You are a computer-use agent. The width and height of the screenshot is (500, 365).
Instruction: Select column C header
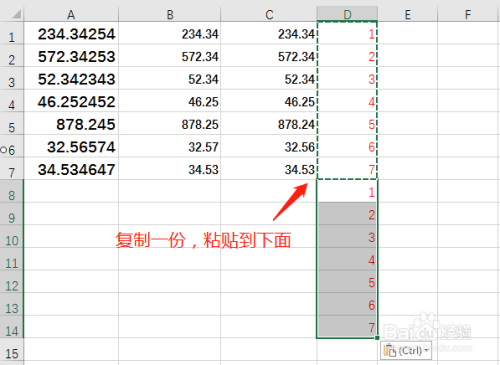269,14
